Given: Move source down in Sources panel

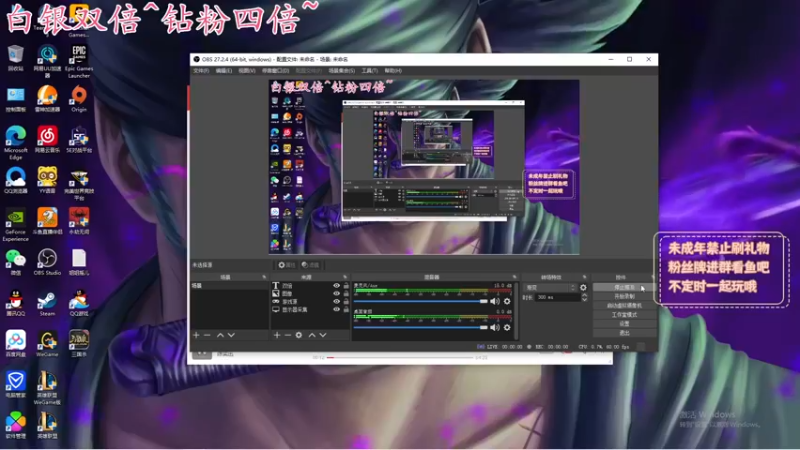Looking at the screenshot, I should pos(323,335).
